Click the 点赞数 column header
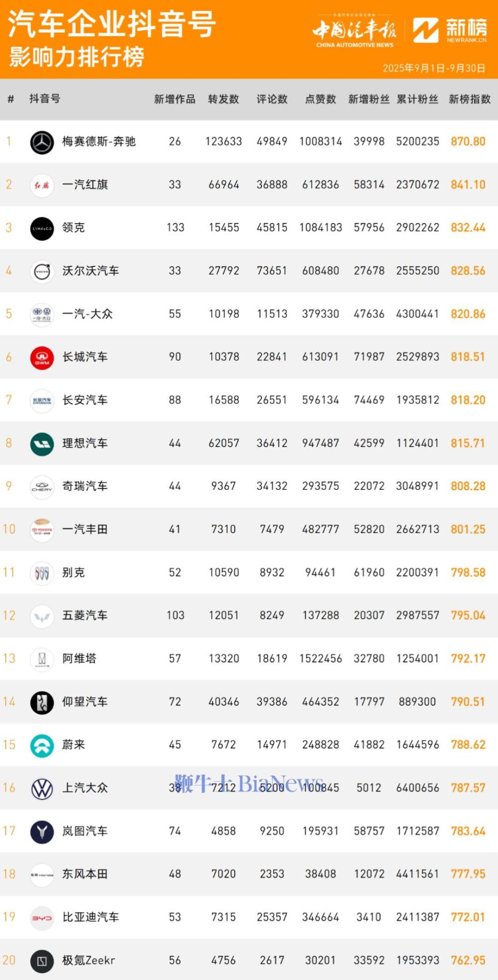 point(321,99)
